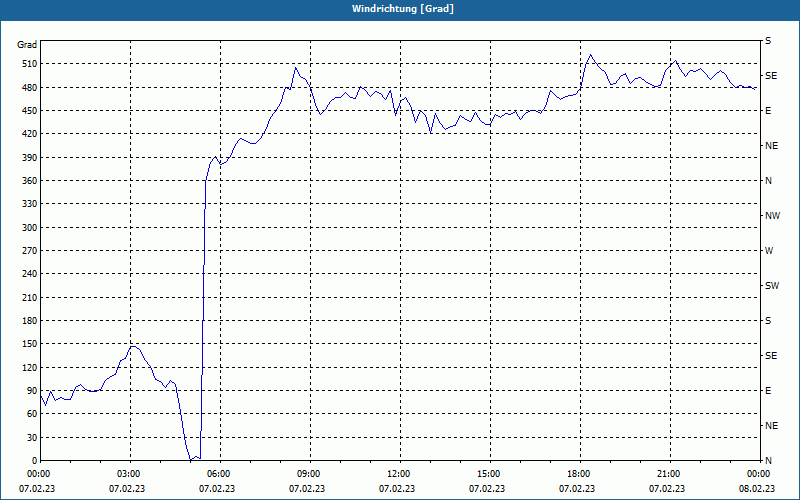This screenshot has width=800, height=500.
Task: Select the E compass label at 90 degrees
Action: tap(768, 391)
